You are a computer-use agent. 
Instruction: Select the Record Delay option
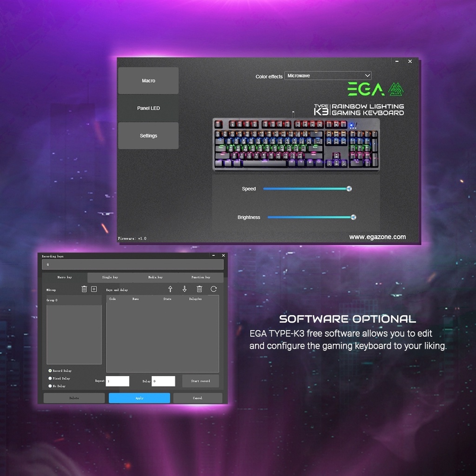[x=50, y=370]
